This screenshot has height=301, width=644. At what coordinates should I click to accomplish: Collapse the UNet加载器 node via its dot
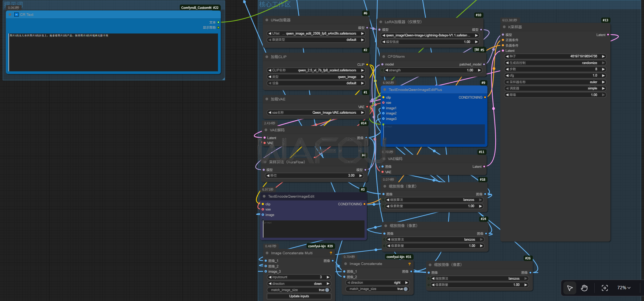pyautogui.click(x=267, y=20)
